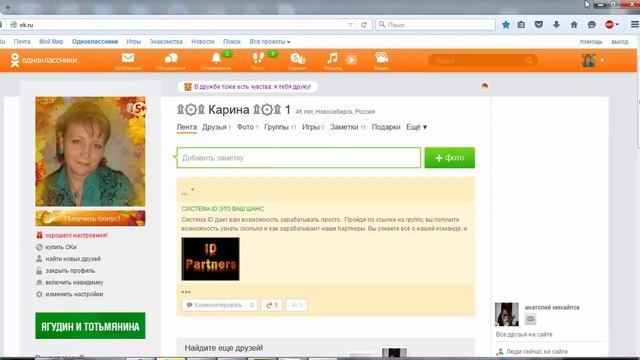
Task: Open the Adblock Plus dropdown arrow
Action: pos(617,25)
